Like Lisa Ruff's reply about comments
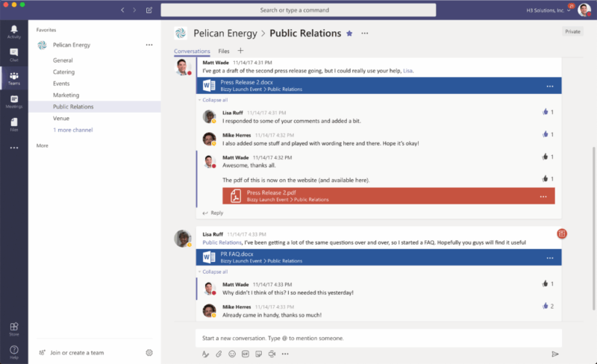 (x=545, y=112)
